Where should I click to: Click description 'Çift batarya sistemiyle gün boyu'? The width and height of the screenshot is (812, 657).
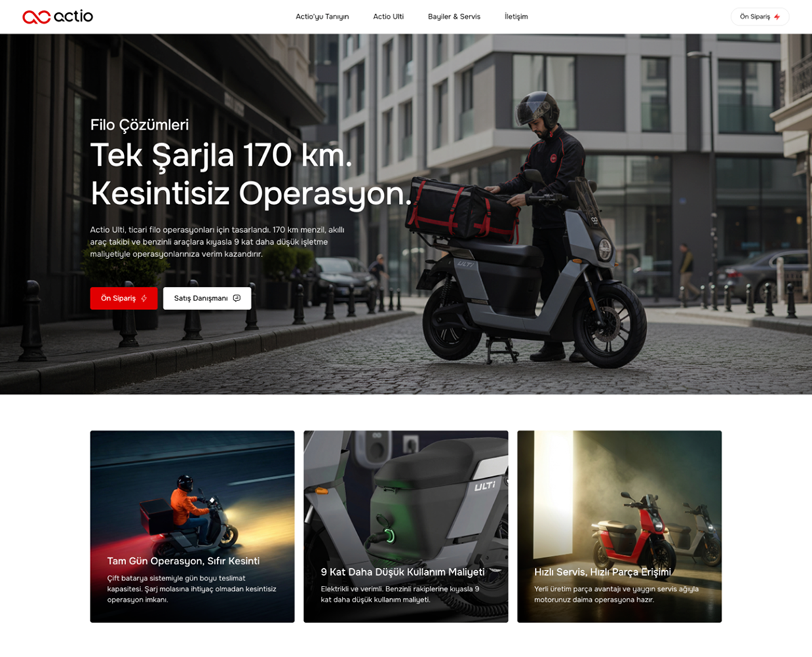tap(191, 589)
